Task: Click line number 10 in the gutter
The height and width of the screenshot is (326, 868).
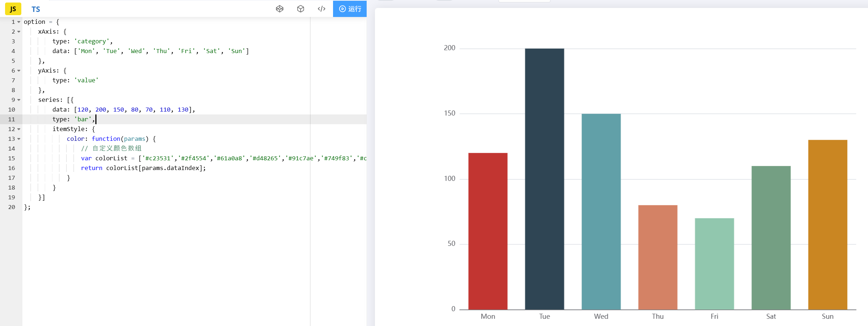Action: (x=12, y=110)
